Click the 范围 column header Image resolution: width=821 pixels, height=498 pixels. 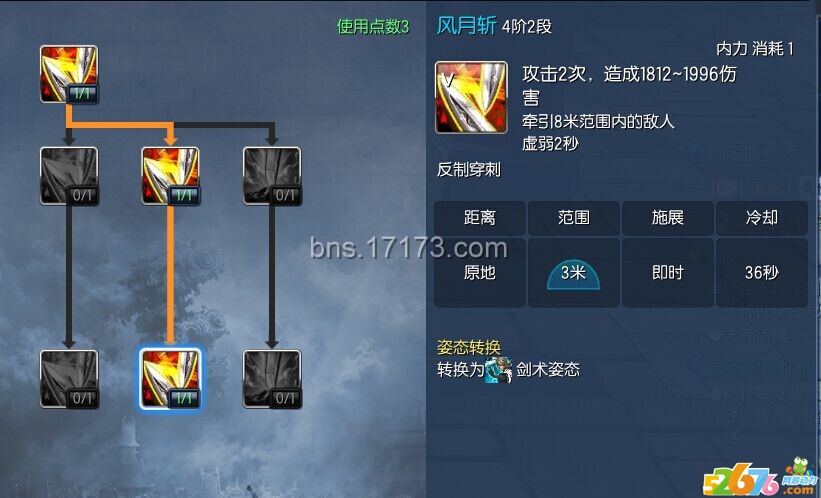point(574,218)
